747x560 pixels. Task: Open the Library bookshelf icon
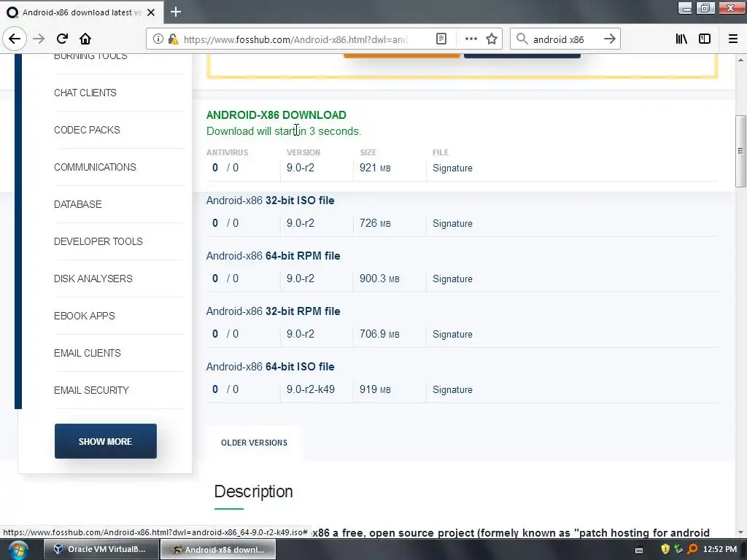pyautogui.click(x=681, y=39)
